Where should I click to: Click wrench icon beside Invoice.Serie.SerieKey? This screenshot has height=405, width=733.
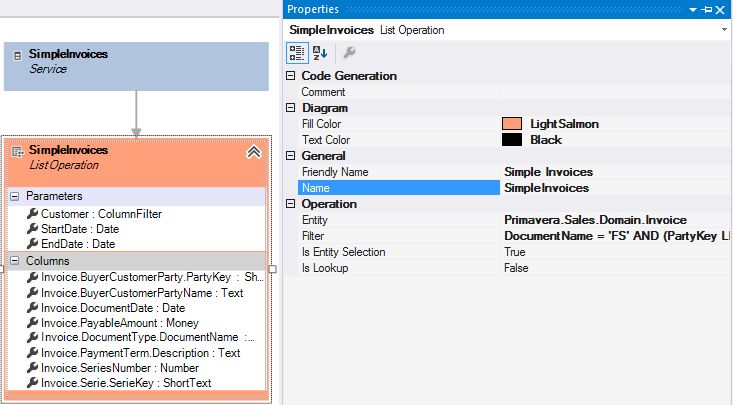pos(32,383)
